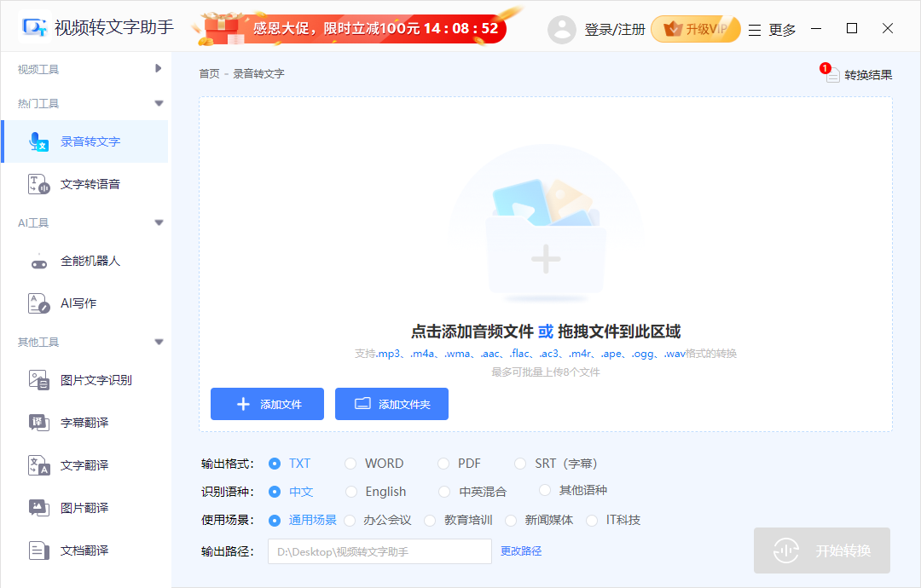Click the 添加文件 button to add files
This screenshot has height=588, width=921.
(267, 404)
